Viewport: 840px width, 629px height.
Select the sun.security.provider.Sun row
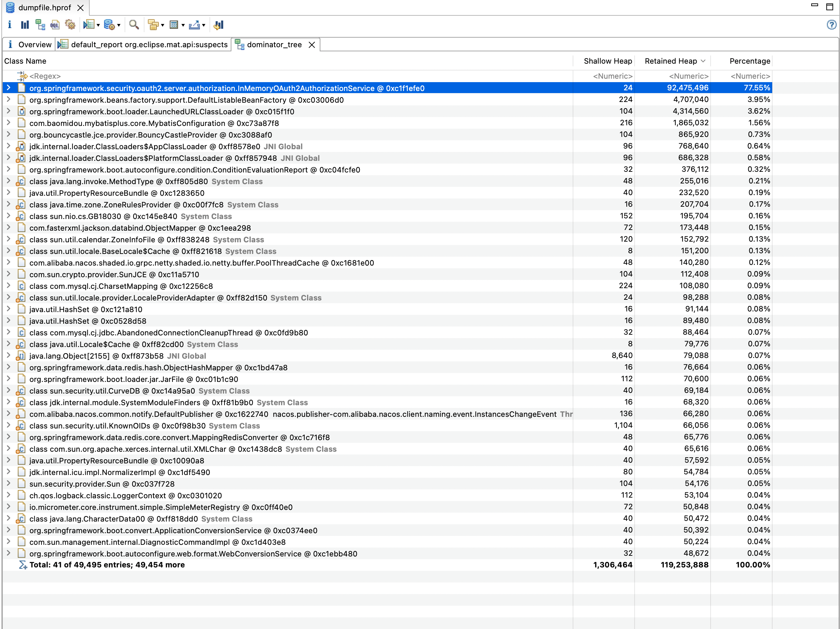point(387,484)
